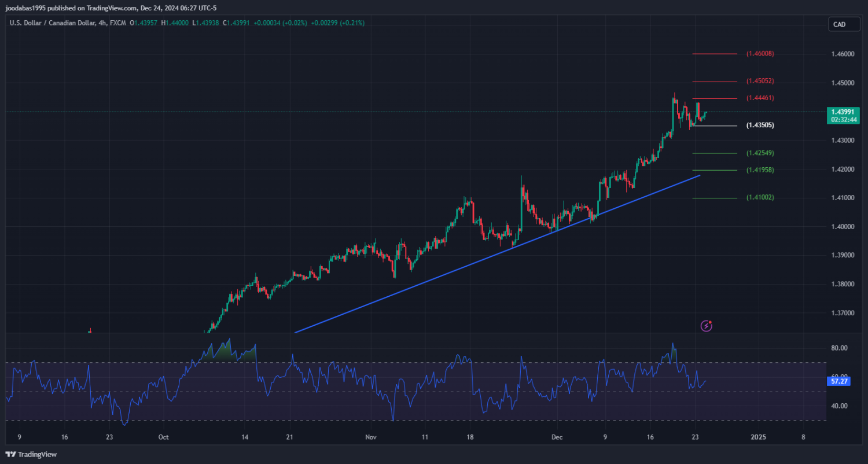This screenshot has height=464, width=868.
Task: Click the Oct label on time axis
Action: pos(163,437)
